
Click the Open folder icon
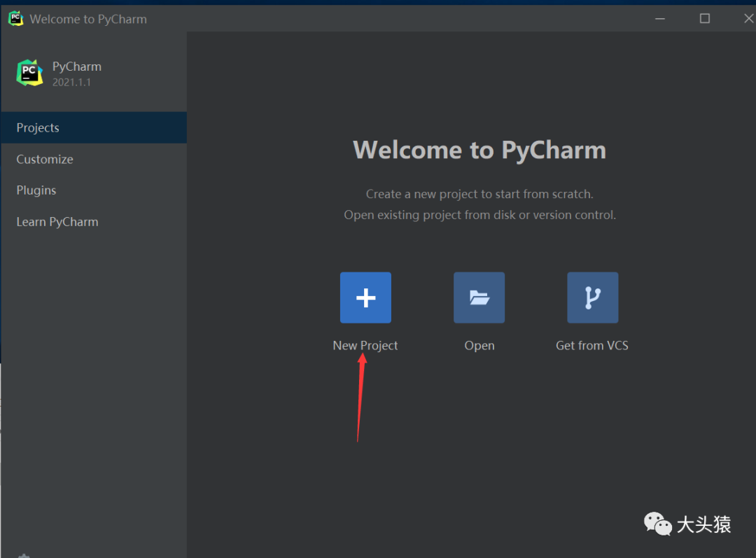(x=479, y=298)
